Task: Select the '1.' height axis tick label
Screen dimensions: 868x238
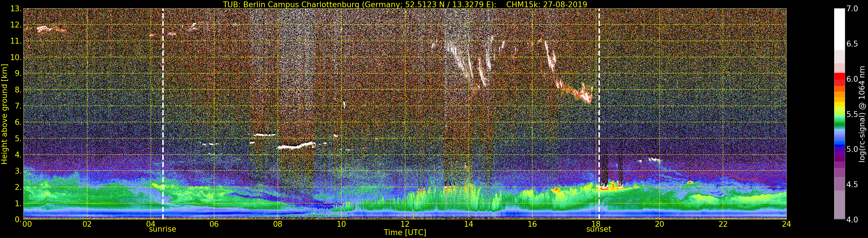Action: pyautogui.click(x=18, y=203)
